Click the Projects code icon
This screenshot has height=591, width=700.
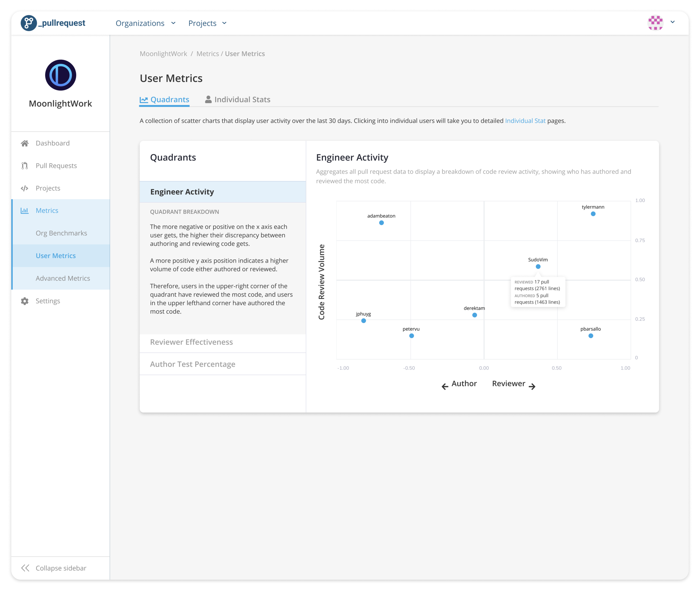point(25,188)
